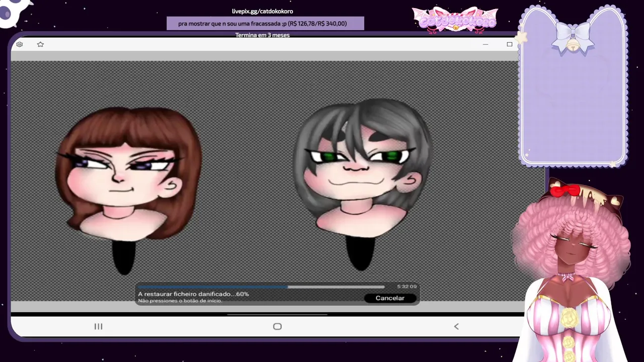Maximize the mirrored tablet window
Image resolution: width=644 pixels, height=362 pixels.
pos(510,44)
